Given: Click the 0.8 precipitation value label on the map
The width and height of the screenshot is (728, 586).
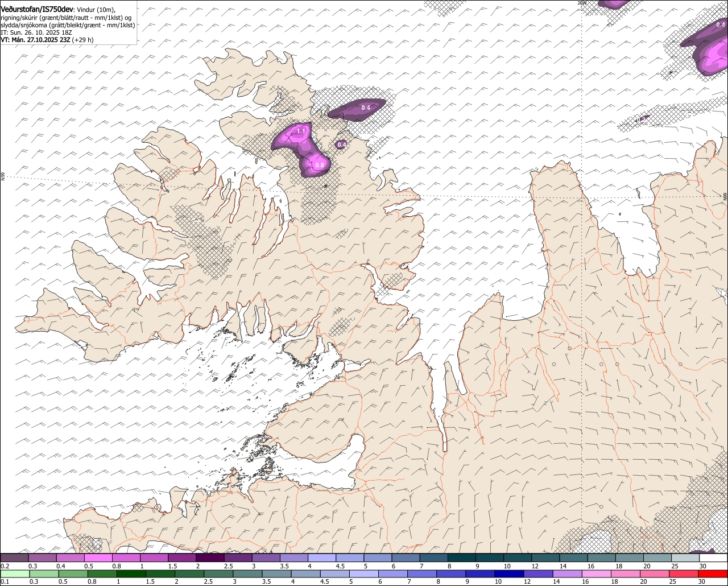Looking at the screenshot, I should pos(320,166).
